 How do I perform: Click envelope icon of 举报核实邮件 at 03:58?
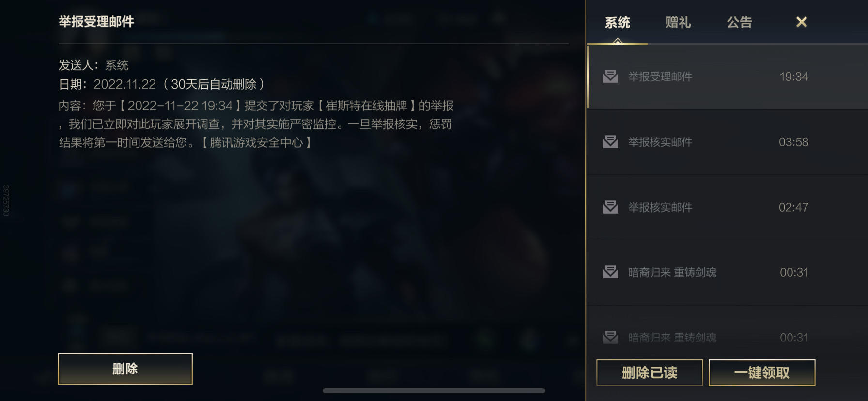coord(610,142)
